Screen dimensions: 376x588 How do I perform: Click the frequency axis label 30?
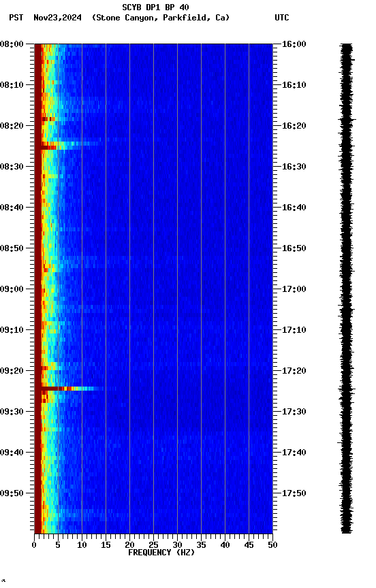coord(177,545)
